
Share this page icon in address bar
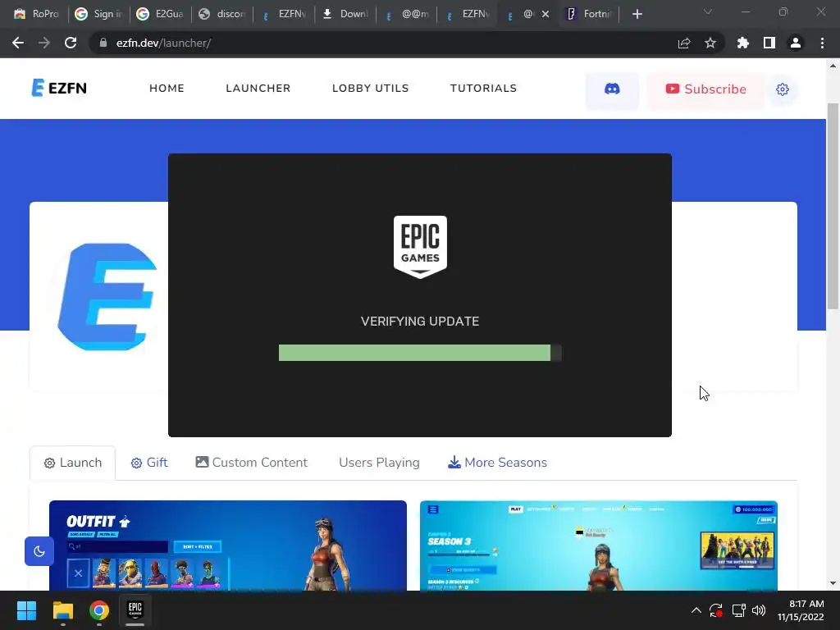(x=684, y=43)
